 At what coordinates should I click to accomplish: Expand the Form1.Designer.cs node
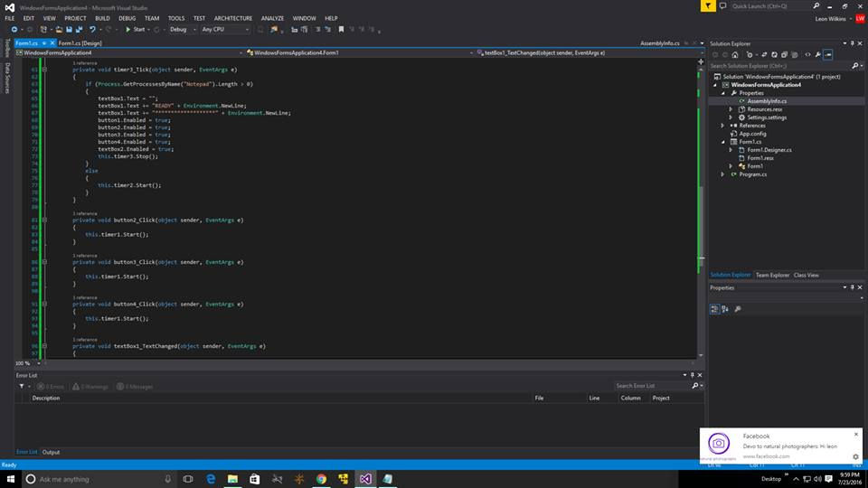pyautogui.click(x=731, y=150)
